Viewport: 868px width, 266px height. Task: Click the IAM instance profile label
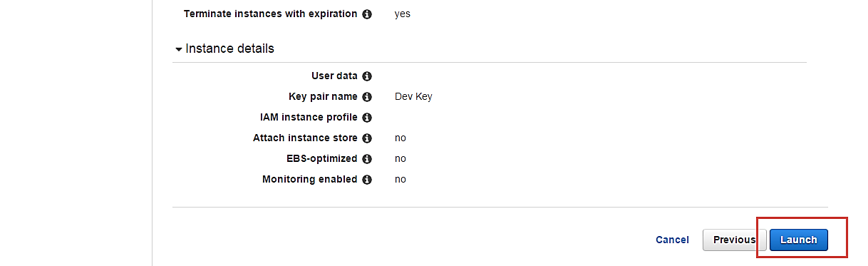(x=309, y=117)
